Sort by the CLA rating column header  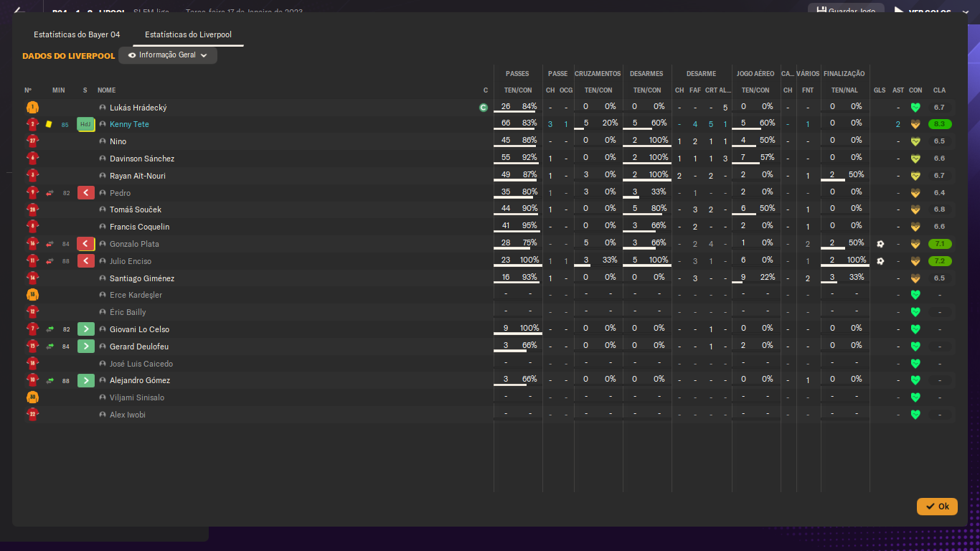[939, 90]
